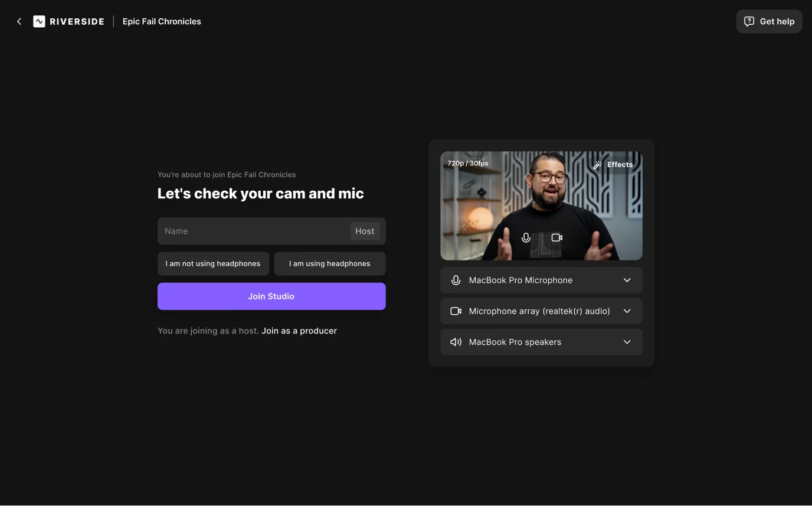Expand the MacBook Pro Microphone dropdown chevron
The height and width of the screenshot is (506, 812).
(627, 280)
